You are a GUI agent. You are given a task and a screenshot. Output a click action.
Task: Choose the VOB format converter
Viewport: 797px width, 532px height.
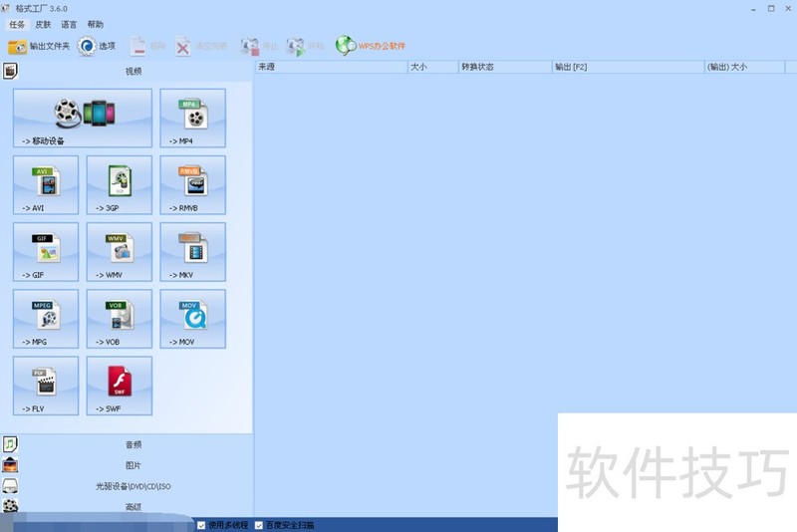pyautogui.click(x=120, y=318)
